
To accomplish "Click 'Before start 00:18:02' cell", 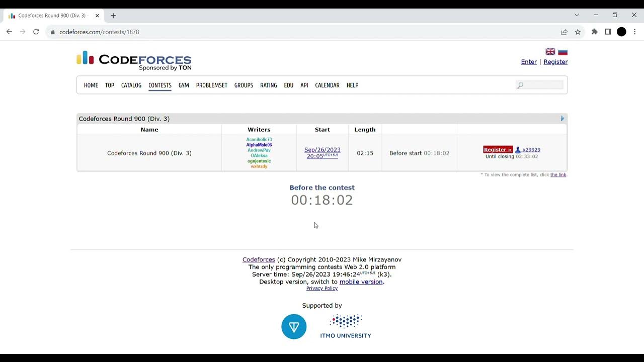I will tap(420, 153).
